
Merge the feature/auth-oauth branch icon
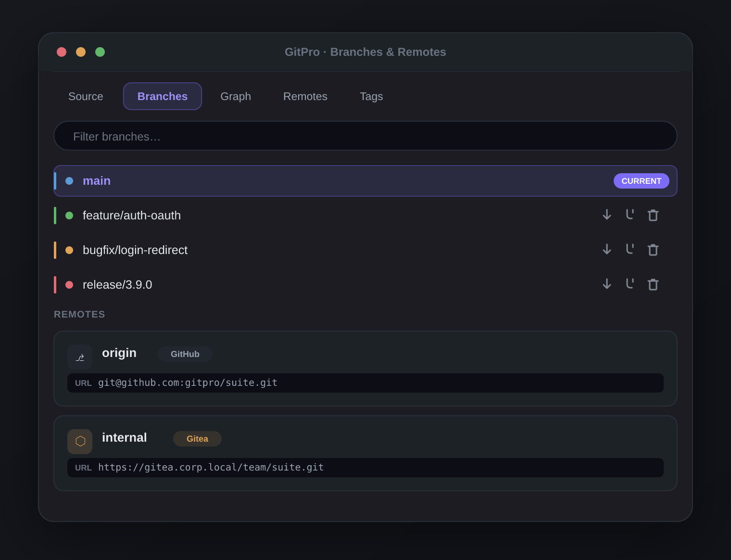pyautogui.click(x=630, y=215)
